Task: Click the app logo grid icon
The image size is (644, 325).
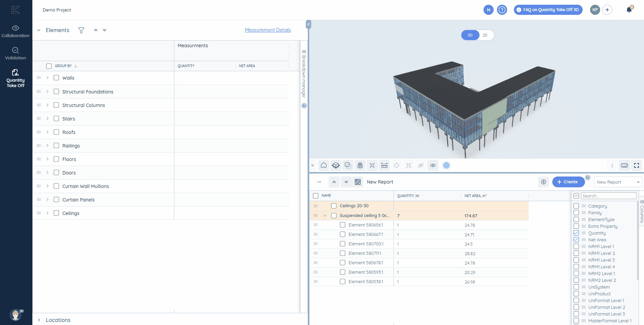Action: [x=16, y=10]
